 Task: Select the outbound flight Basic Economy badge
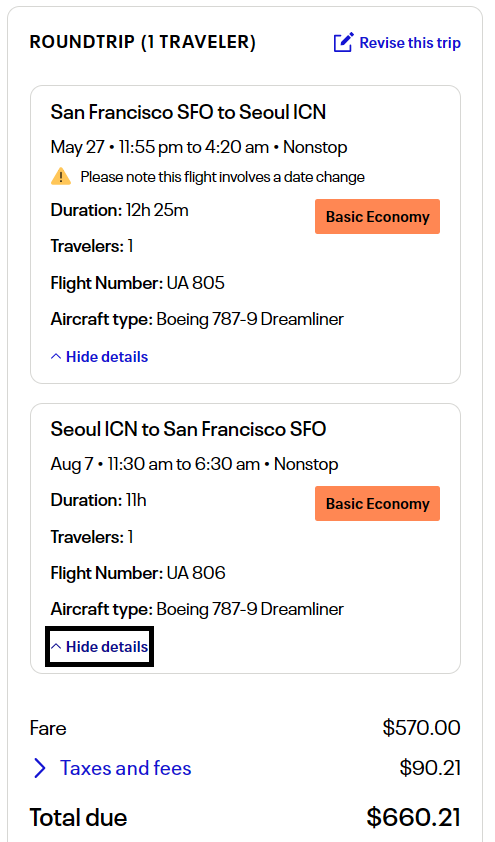[x=377, y=216]
